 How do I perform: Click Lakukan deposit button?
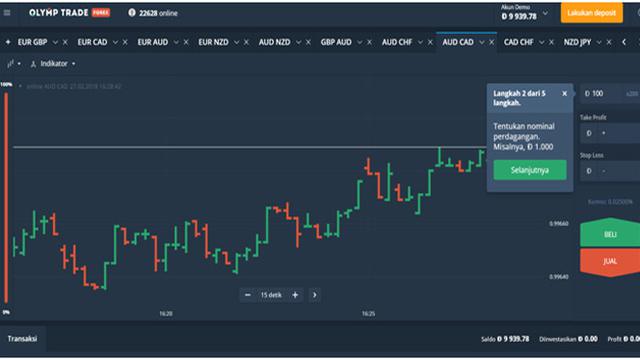pyautogui.click(x=591, y=13)
